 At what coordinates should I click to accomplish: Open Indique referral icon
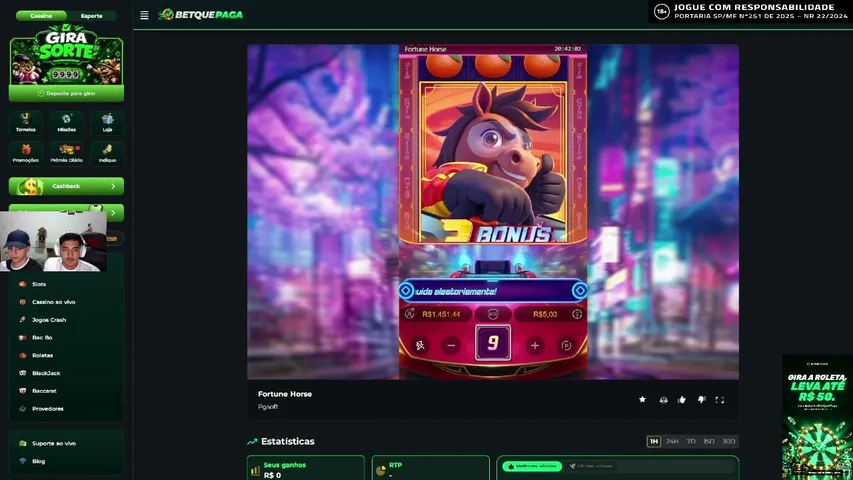pos(107,153)
